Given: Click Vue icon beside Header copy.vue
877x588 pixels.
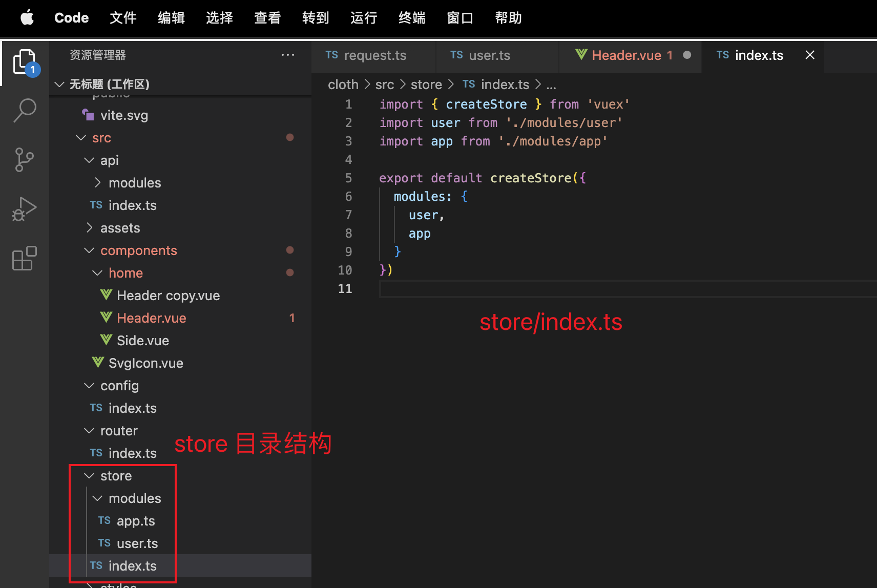Looking at the screenshot, I should (106, 295).
